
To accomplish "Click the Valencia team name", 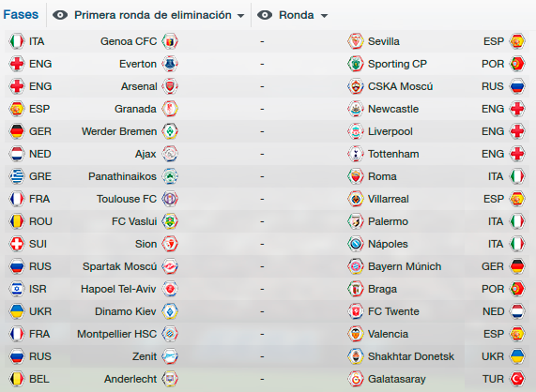I will [x=388, y=334].
